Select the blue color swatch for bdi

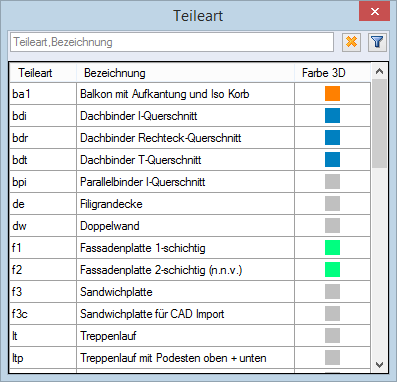point(332,116)
